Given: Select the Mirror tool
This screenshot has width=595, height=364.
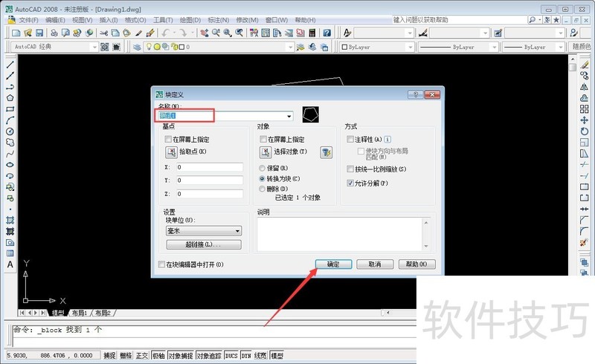Looking at the screenshot, I should tap(585, 87).
